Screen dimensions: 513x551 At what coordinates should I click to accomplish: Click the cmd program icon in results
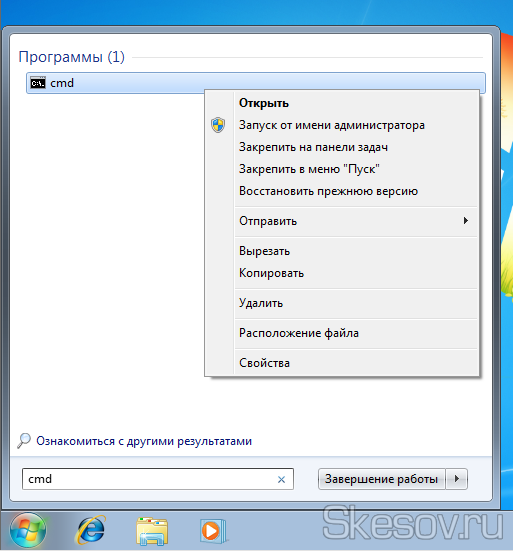point(38,83)
